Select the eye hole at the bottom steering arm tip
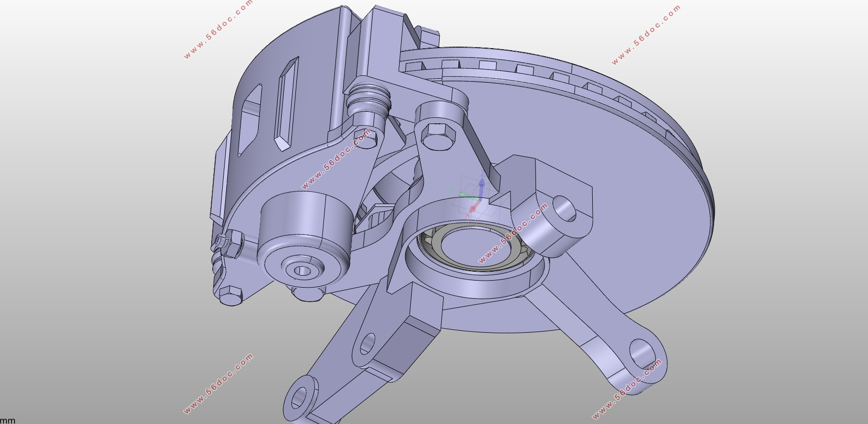 (x=300, y=397)
